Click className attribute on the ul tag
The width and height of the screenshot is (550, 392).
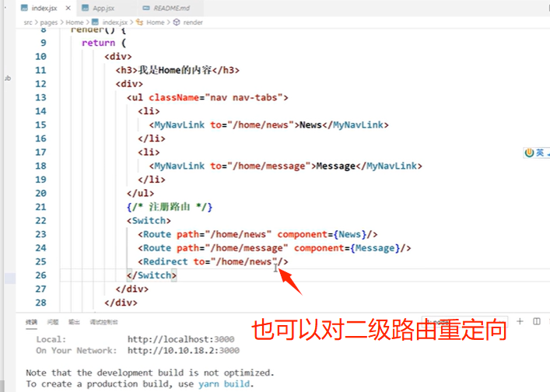173,97
